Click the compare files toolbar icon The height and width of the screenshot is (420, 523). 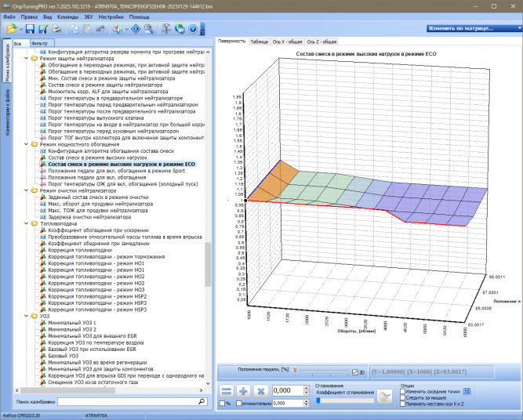(x=118, y=29)
